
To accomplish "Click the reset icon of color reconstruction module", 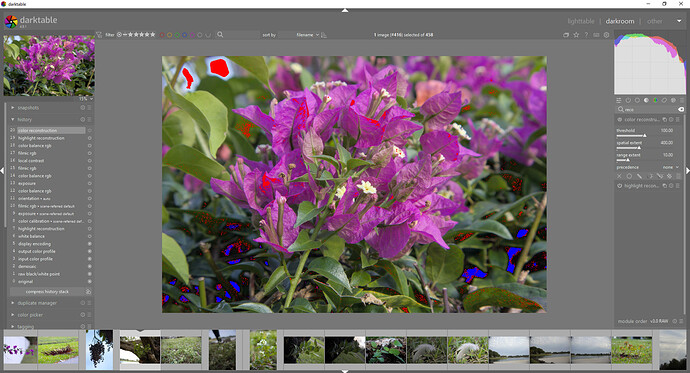I will pyautogui.click(x=671, y=120).
